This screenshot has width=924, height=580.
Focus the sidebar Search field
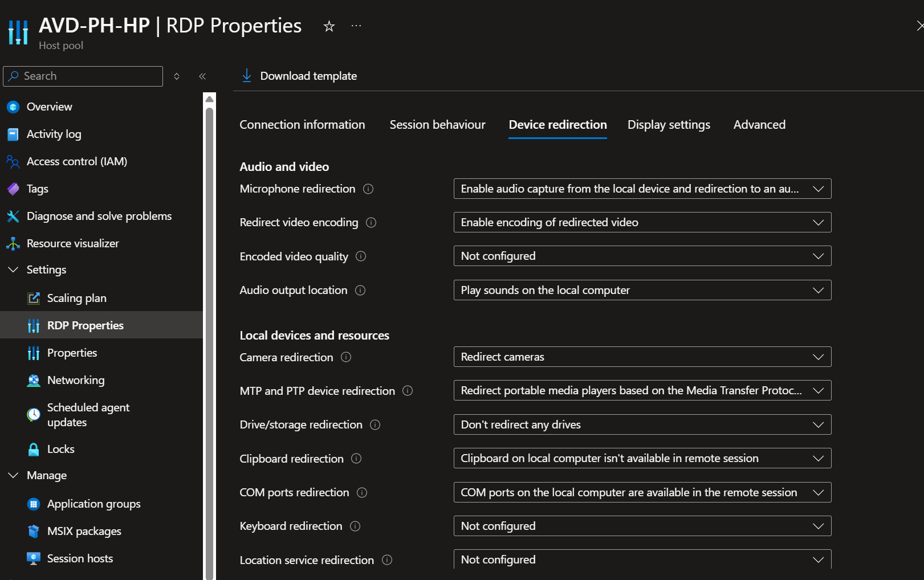pyautogui.click(x=83, y=76)
